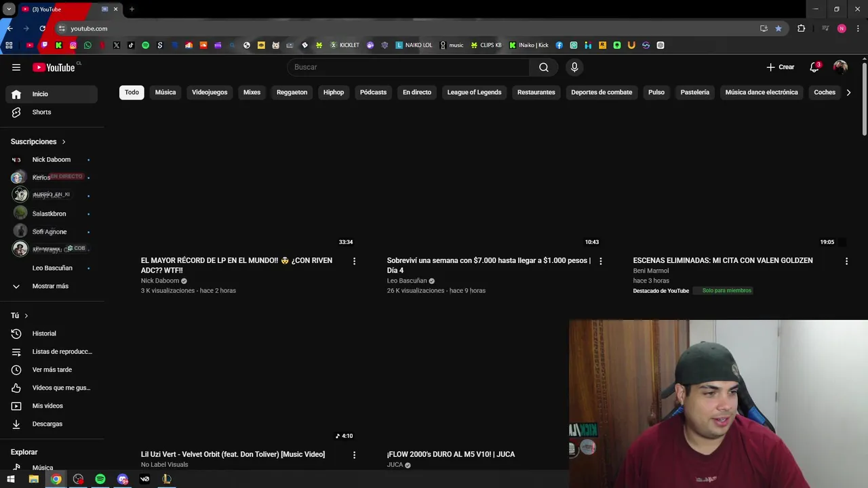Select the League of Legends chip
The image size is (868, 488).
click(474, 92)
